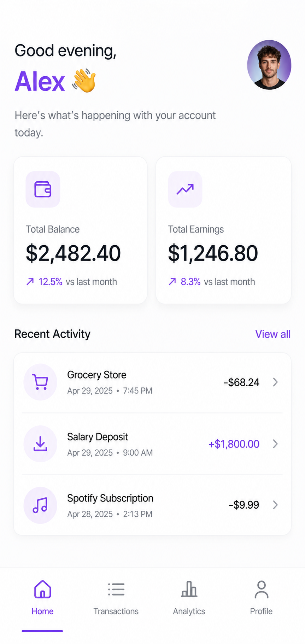Image resolution: width=305 pixels, height=644 pixels.
Task: Expand the Salary Deposit transaction chevron
Action: click(x=275, y=444)
